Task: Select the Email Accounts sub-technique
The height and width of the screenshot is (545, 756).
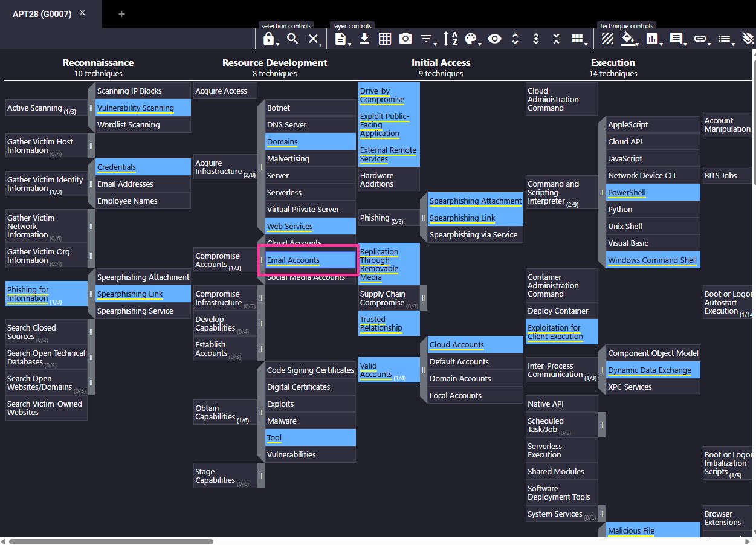Action: click(x=311, y=260)
